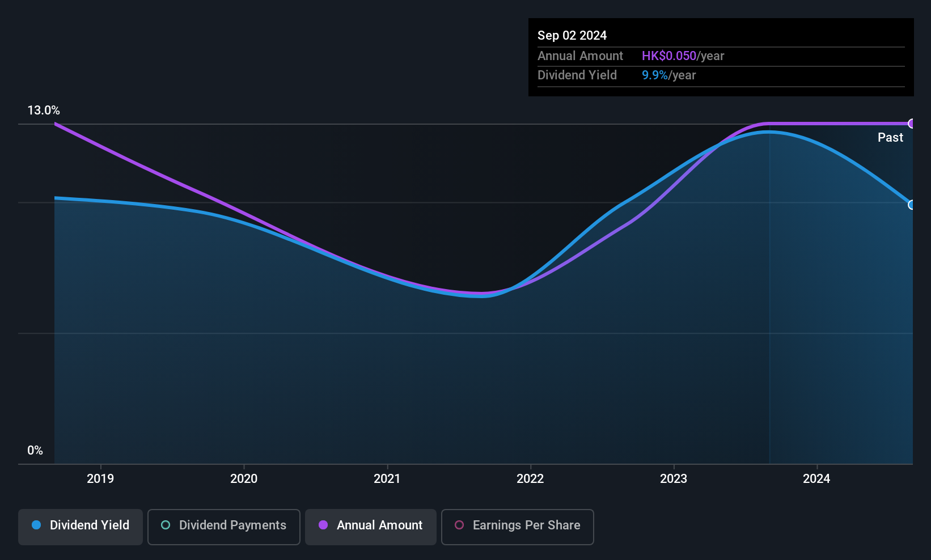Click the 2019 x-axis label
Viewport: 931px width, 560px height.
pos(100,478)
